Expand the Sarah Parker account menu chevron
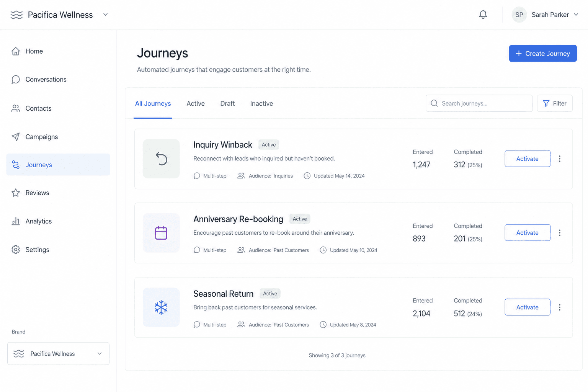The width and height of the screenshot is (588, 392). [x=576, y=15]
